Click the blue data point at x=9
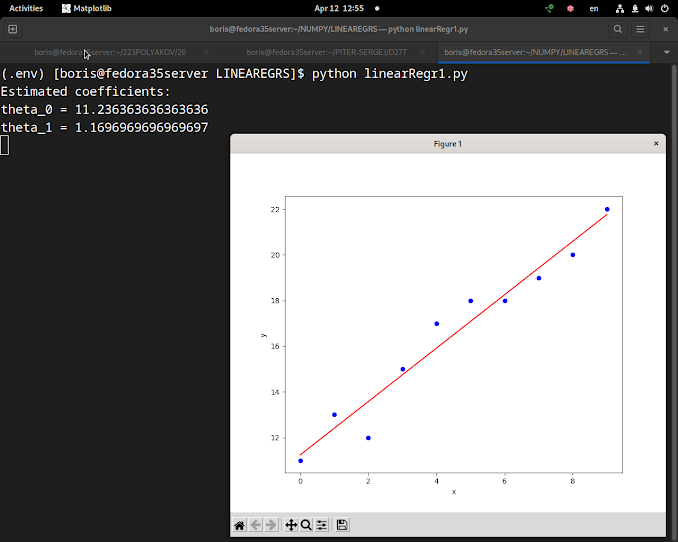This screenshot has height=542, width=678. 607,209
